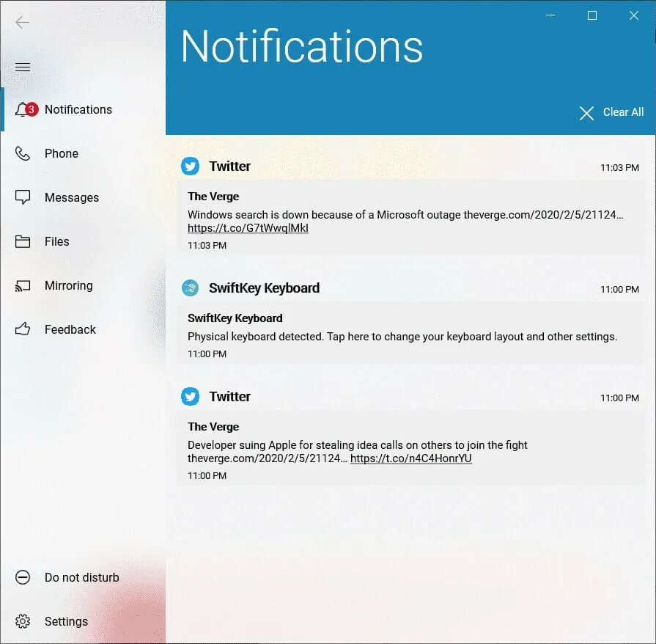Click the SwiftKey Keyboard app icon
The image size is (656, 644).
point(191,288)
